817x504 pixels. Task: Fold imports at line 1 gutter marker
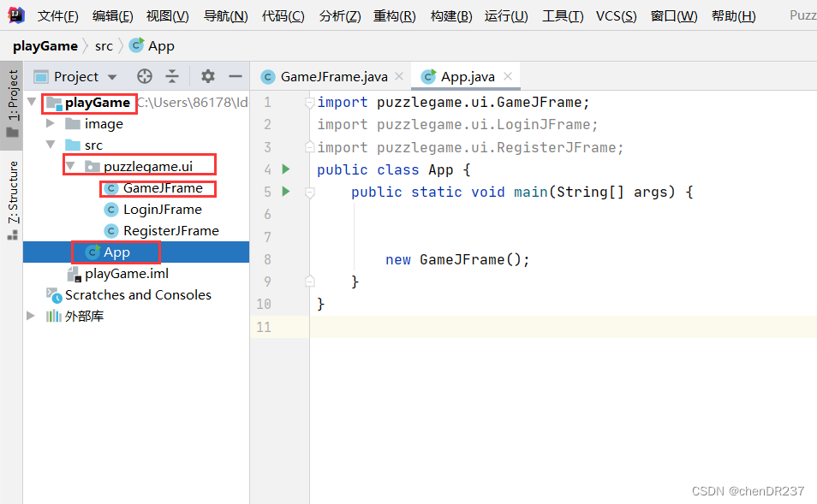[309, 103]
